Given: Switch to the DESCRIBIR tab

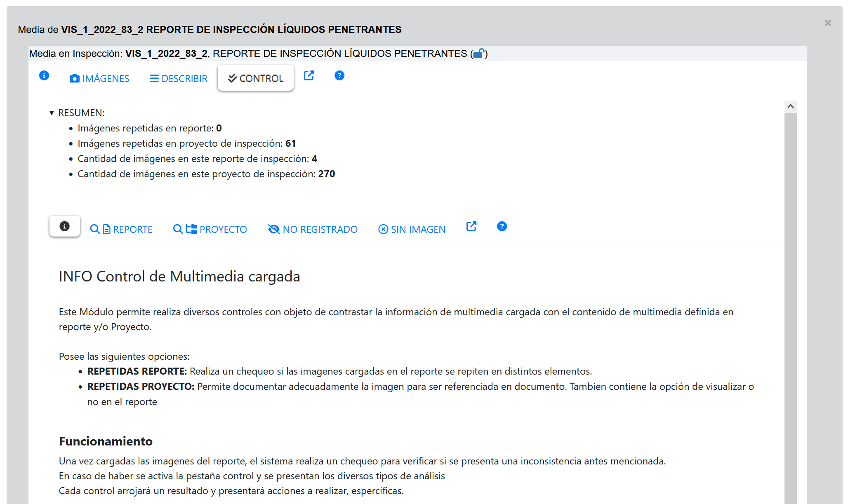Looking at the screenshot, I should pyautogui.click(x=179, y=78).
